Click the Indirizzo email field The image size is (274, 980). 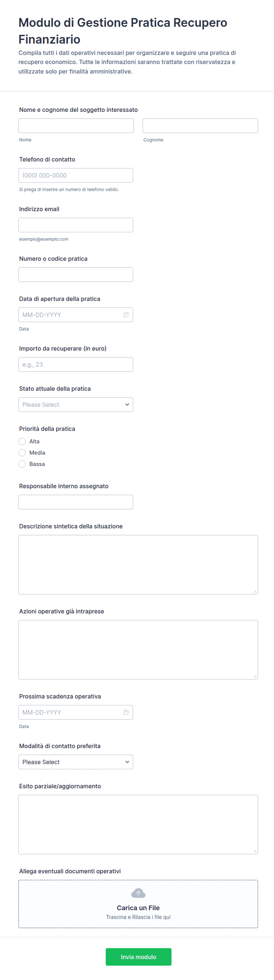tap(76, 225)
